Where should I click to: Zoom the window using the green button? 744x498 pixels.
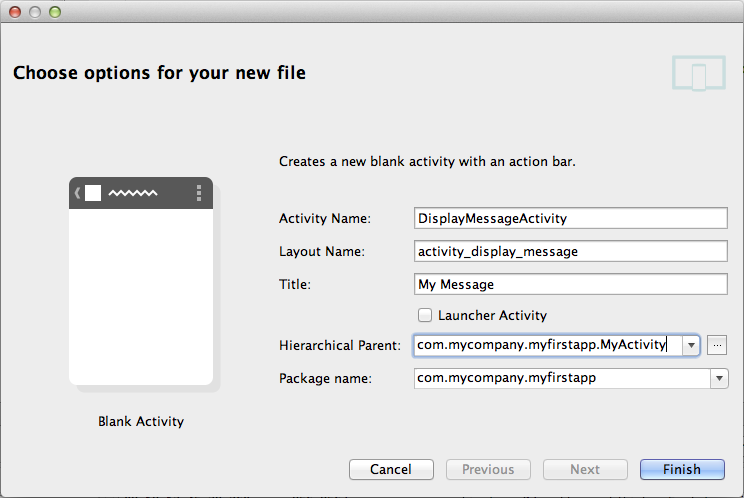(54, 12)
